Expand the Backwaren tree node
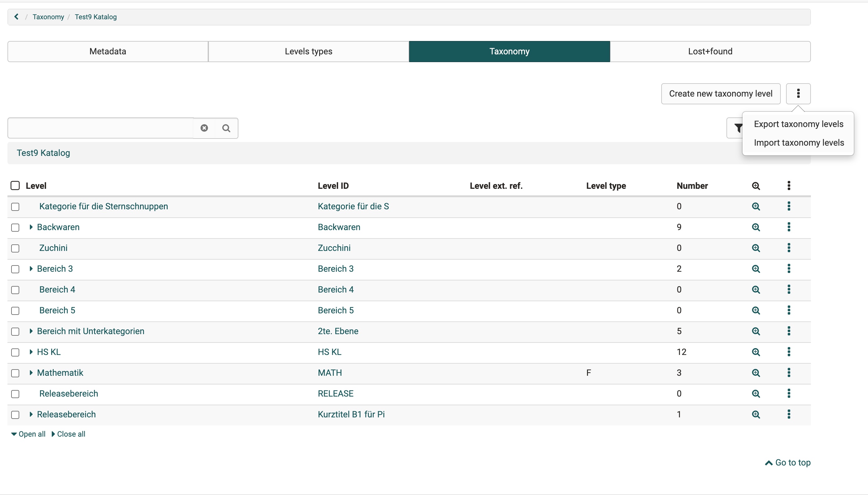This screenshot has width=868, height=495. coord(31,227)
